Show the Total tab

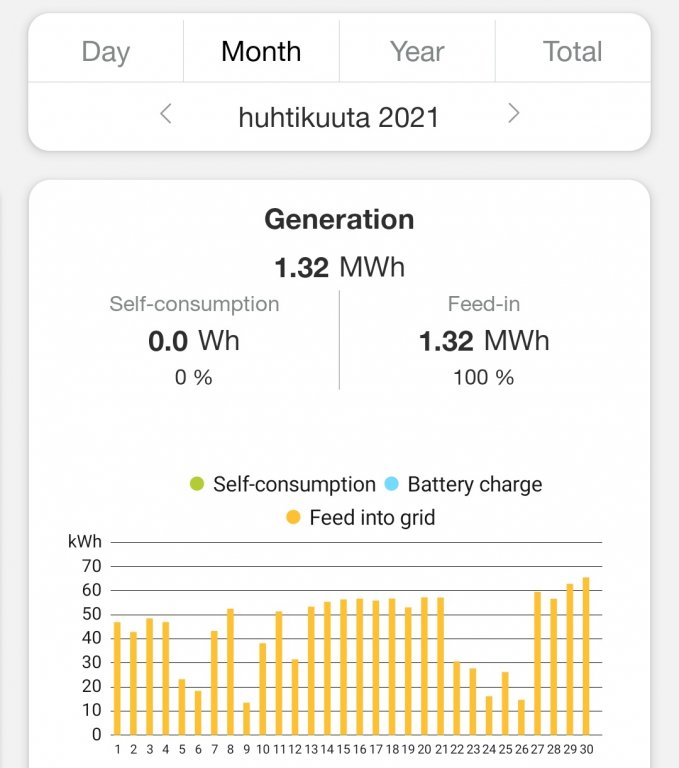573,51
